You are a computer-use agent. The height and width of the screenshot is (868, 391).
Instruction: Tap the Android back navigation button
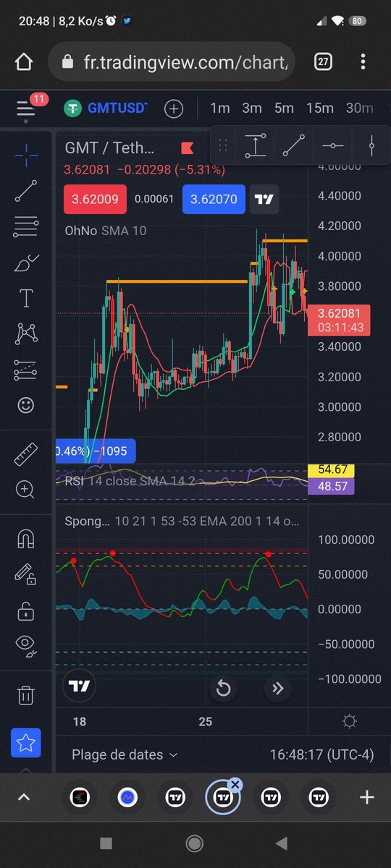tap(283, 843)
